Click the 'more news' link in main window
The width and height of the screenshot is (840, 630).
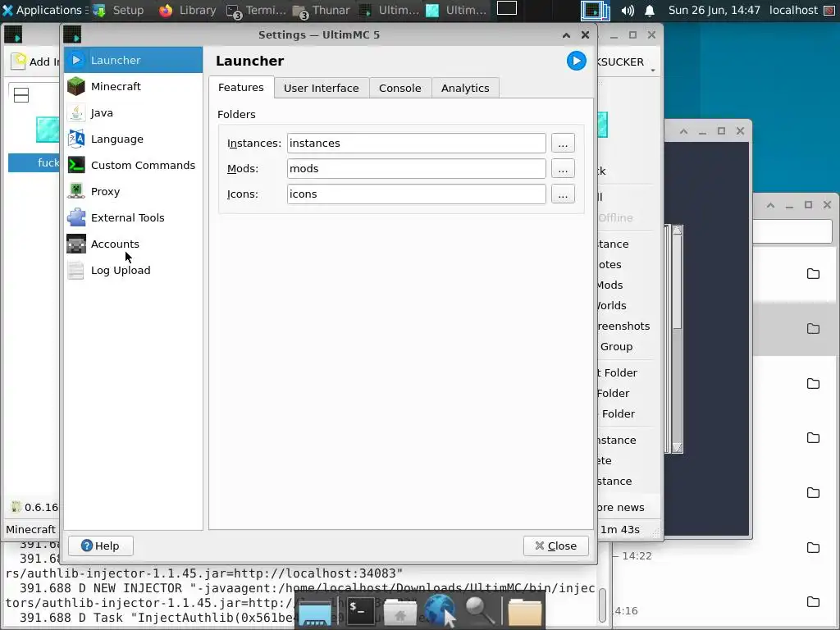tap(620, 507)
